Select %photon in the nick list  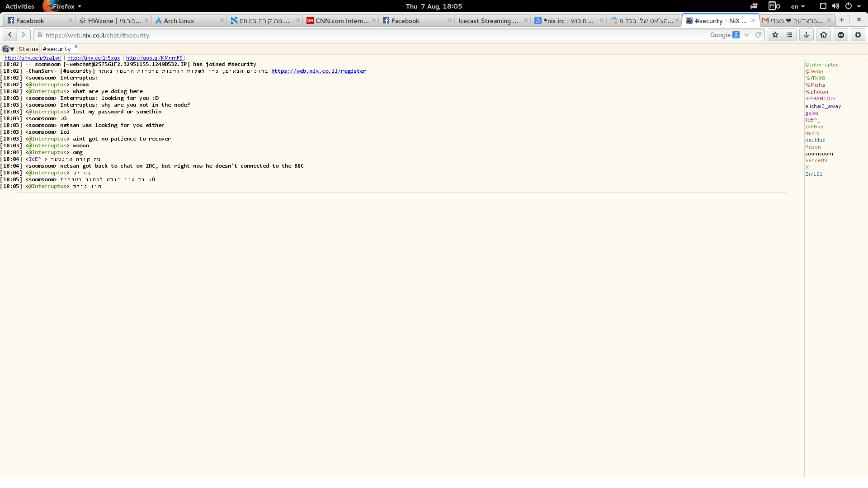(816, 92)
